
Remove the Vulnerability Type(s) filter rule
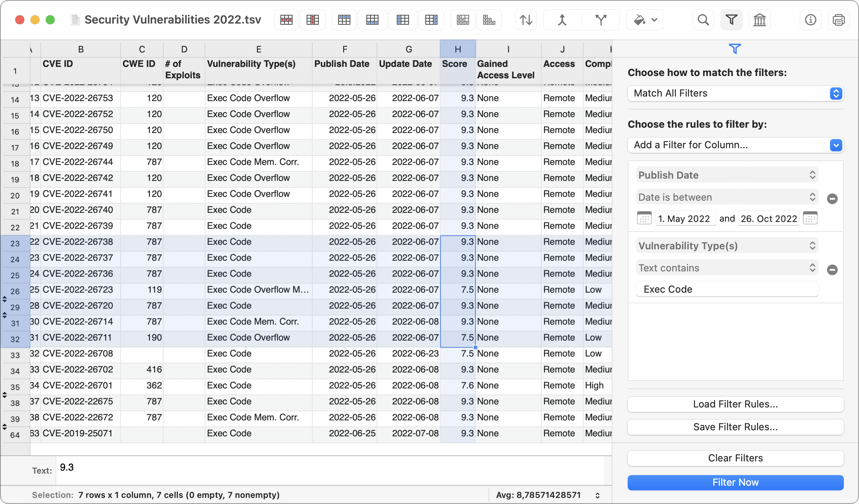(832, 270)
